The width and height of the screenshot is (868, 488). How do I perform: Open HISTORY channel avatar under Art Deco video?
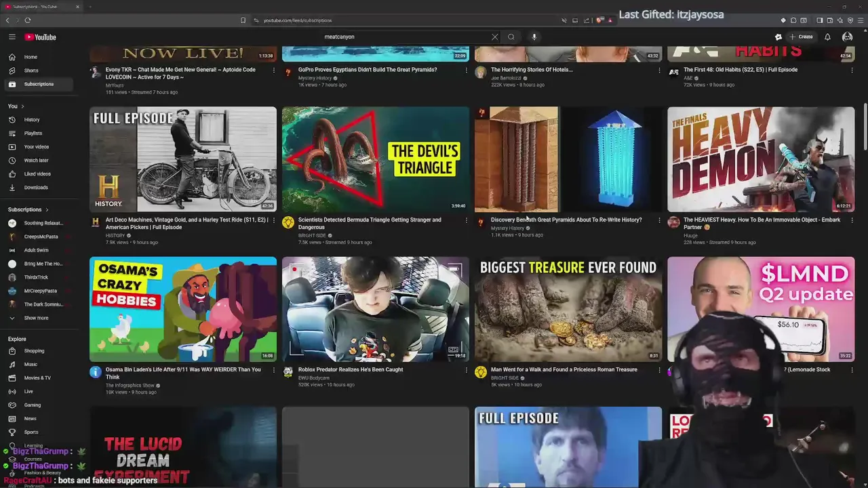[x=96, y=222]
